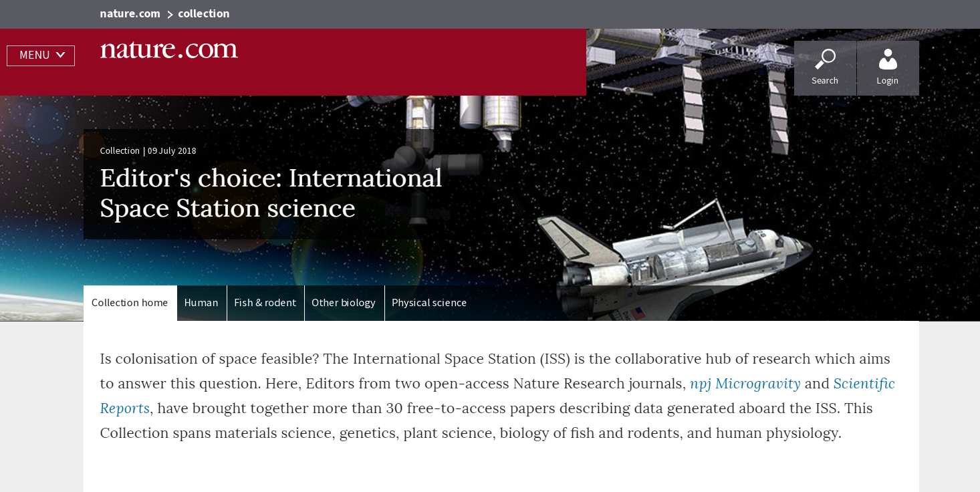Click the collection title heading
The width and height of the screenshot is (980, 492).
click(271, 193)
